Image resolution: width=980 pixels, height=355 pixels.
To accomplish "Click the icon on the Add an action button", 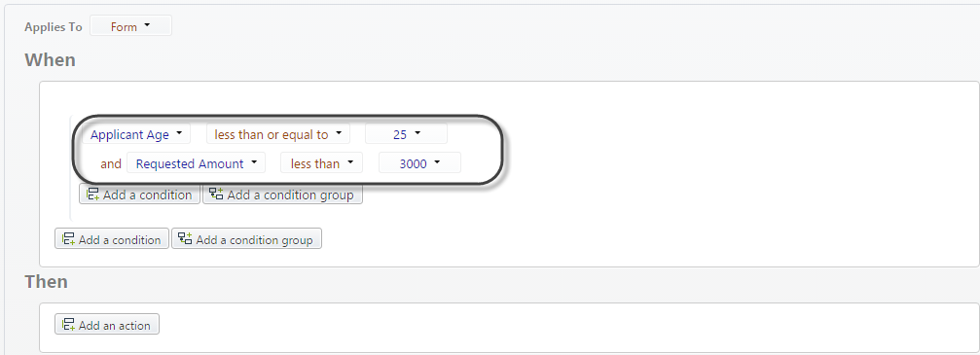I will pos(69,325).
